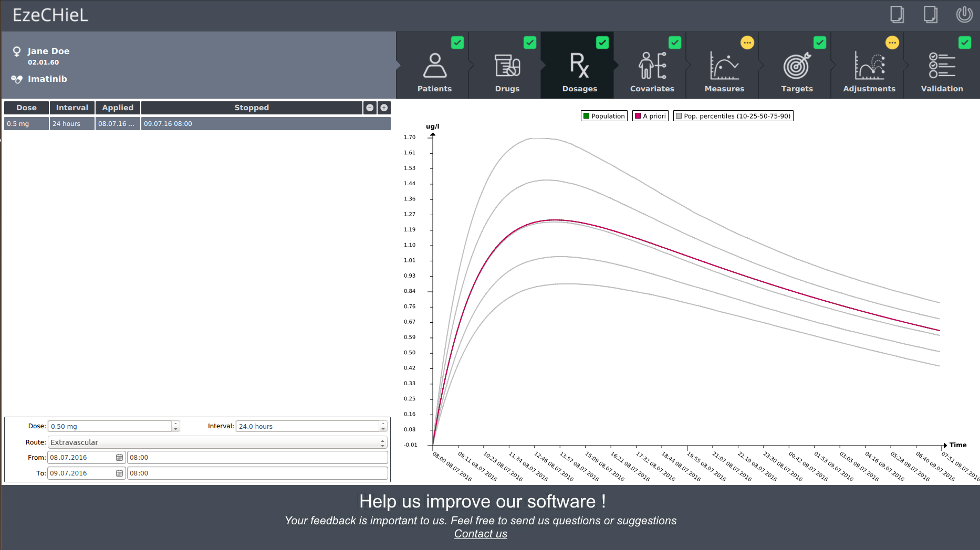Click the yellow pending badge on Measures
The height and width of the screenshot is (550, 980).
pyautogui.click(x=747, y=43)
